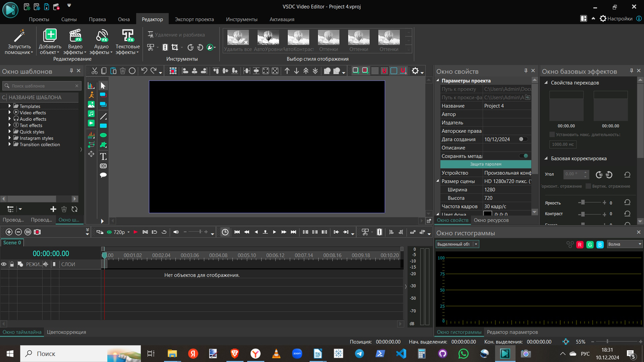Image resolution: width=644 pixels, height=362 pixels.
Task: Click the scissors cut icon
Action: pos(94,71)
